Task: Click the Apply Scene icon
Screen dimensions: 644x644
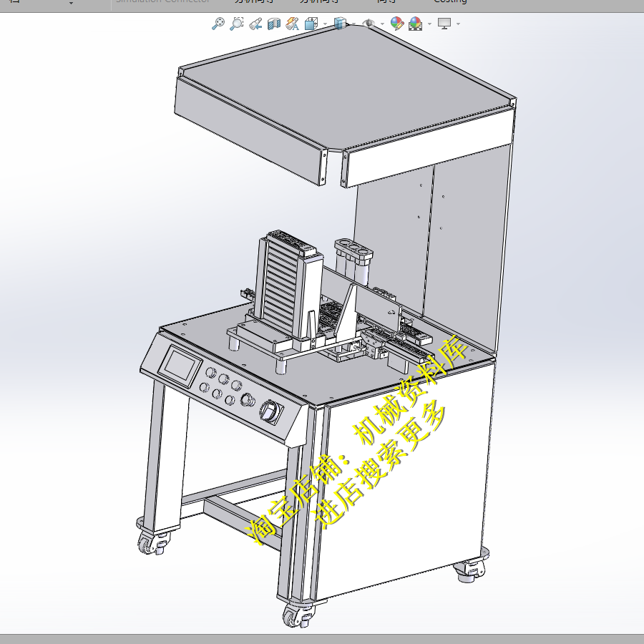Action: tap(416, 24)
